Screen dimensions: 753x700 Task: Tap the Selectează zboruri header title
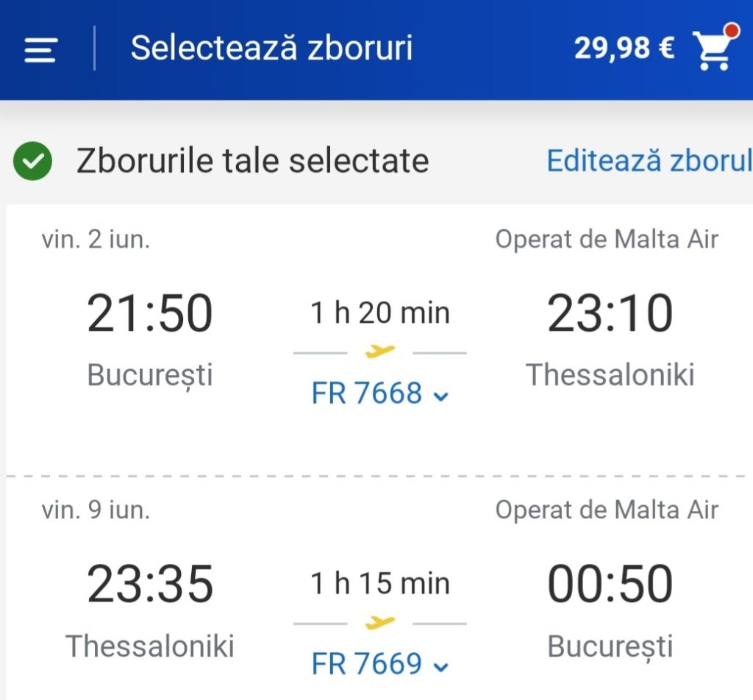pyautogui.click(x=271, y=49)
